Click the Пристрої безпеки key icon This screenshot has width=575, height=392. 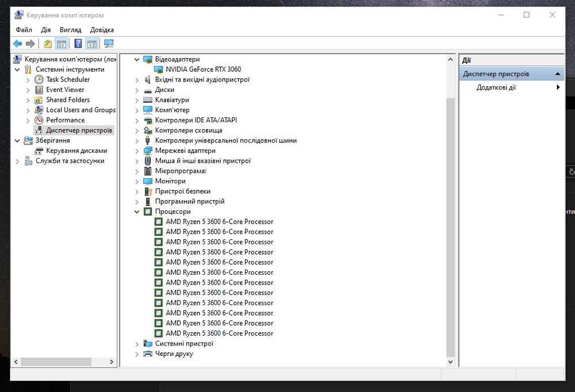pos(148,191)
